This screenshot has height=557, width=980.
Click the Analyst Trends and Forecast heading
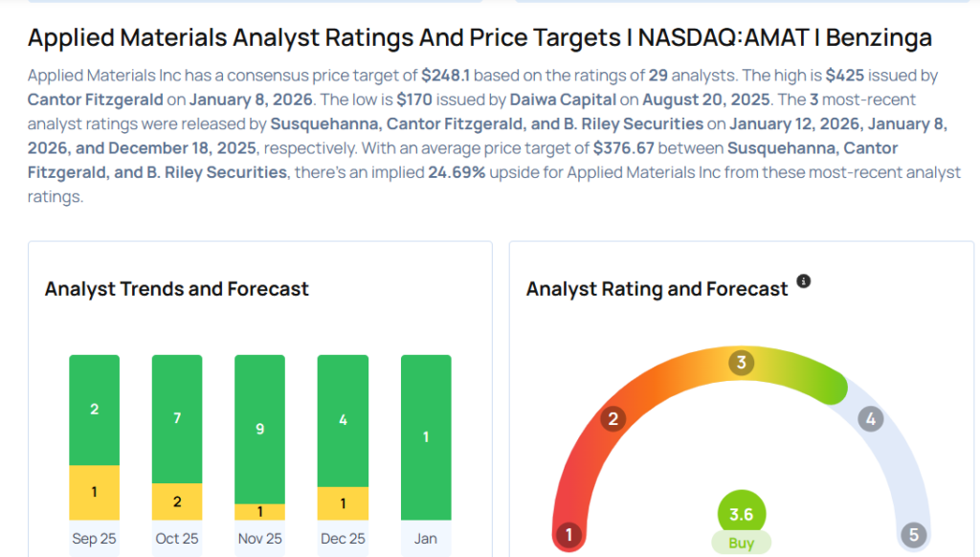[x=176, y=288]
